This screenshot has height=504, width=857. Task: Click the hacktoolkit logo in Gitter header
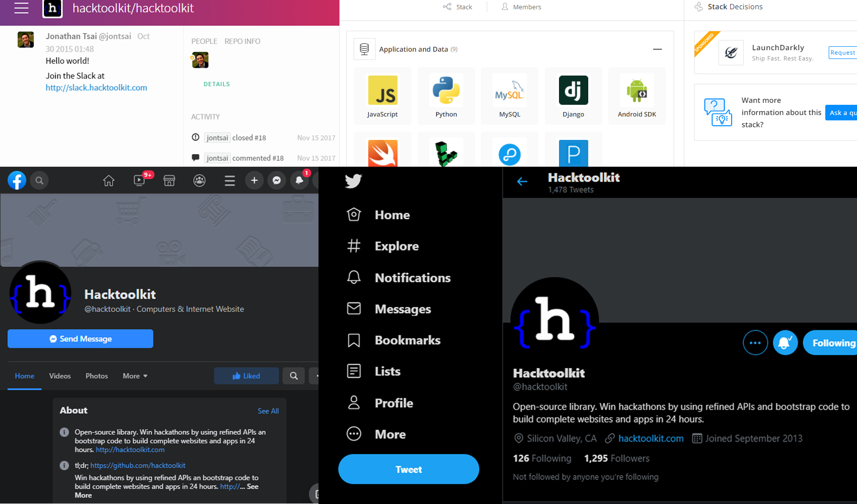point(52,8)
